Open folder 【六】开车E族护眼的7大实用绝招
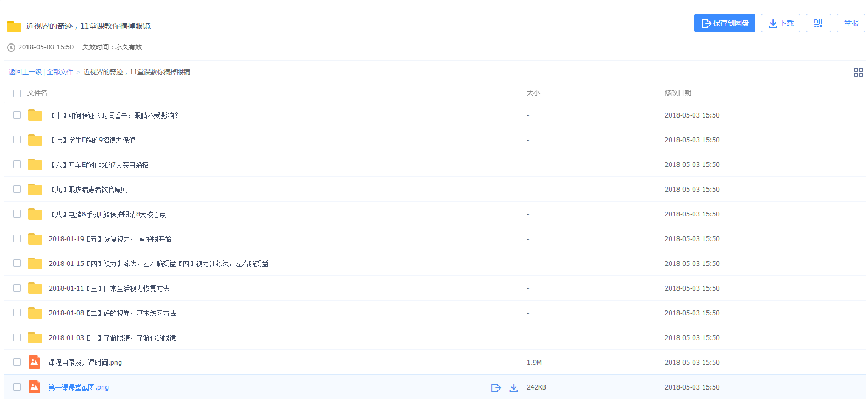The width and height of the screenshot is (868, 400). pyautogui.click(x=99, y=165)
